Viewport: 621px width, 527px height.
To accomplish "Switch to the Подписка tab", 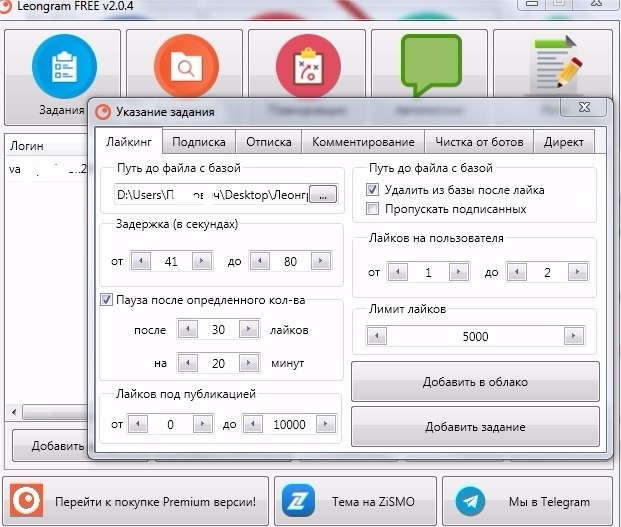I will [199, 142].
